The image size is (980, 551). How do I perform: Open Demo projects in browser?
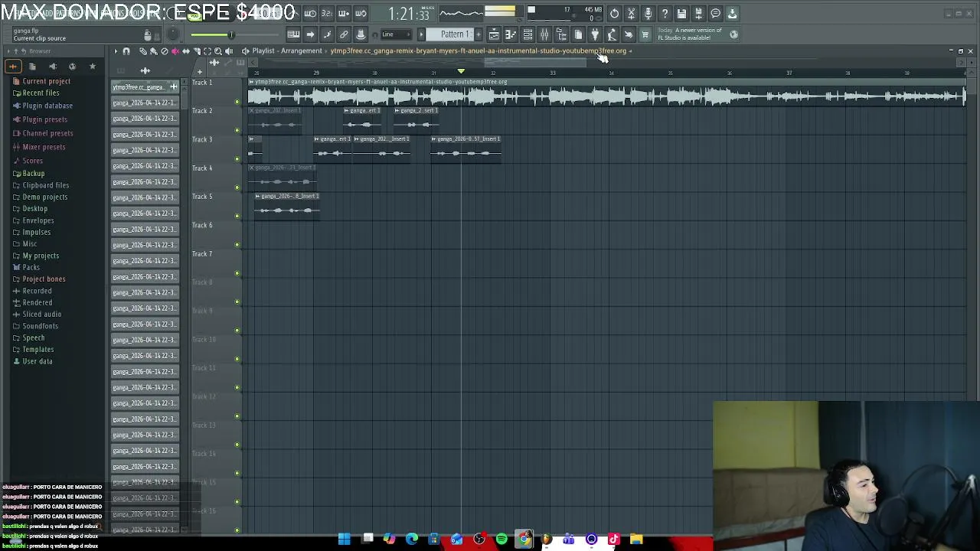[44, 197]
